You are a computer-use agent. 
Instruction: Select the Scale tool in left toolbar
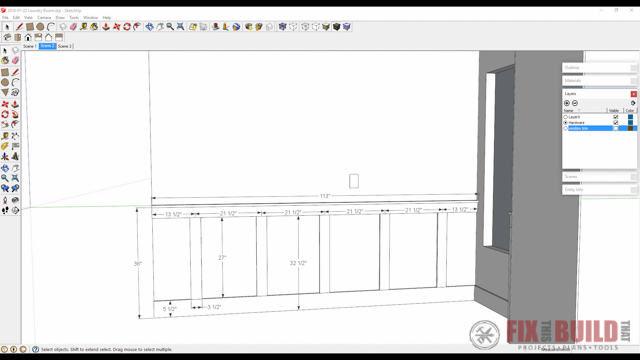click(5, 124)
